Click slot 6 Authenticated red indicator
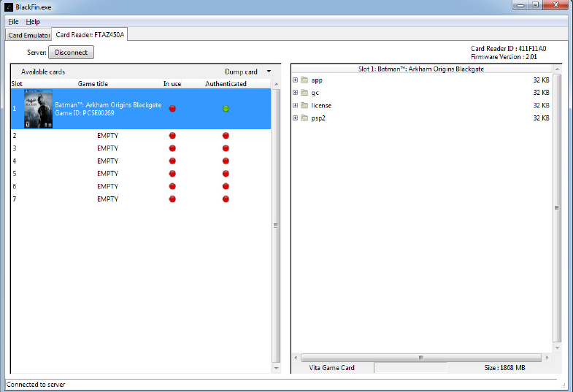The width and height of the screenshot is (573, 392). click(x=226, y=186)
